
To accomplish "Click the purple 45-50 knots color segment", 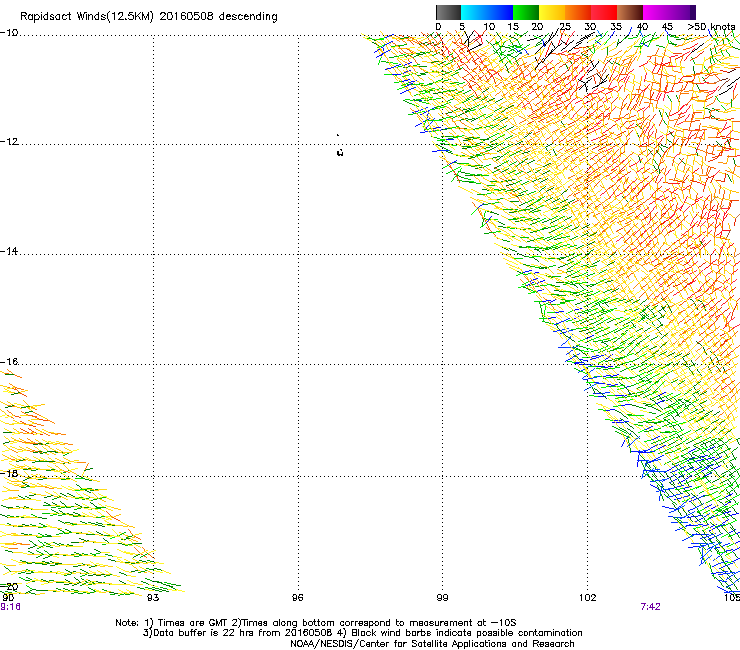I will point(682,12).
